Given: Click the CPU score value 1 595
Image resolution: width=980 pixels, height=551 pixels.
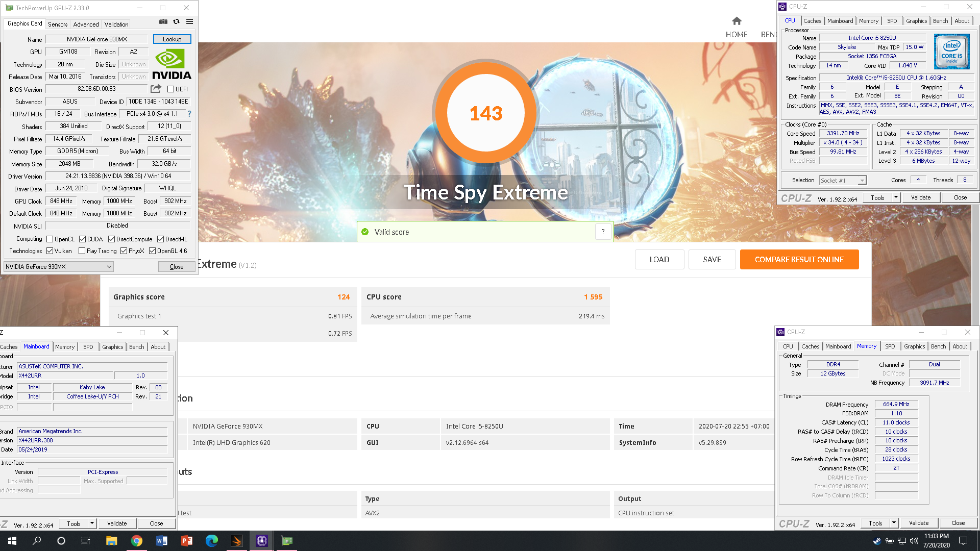Looking at the screenshot, I should tap(593, 297).
